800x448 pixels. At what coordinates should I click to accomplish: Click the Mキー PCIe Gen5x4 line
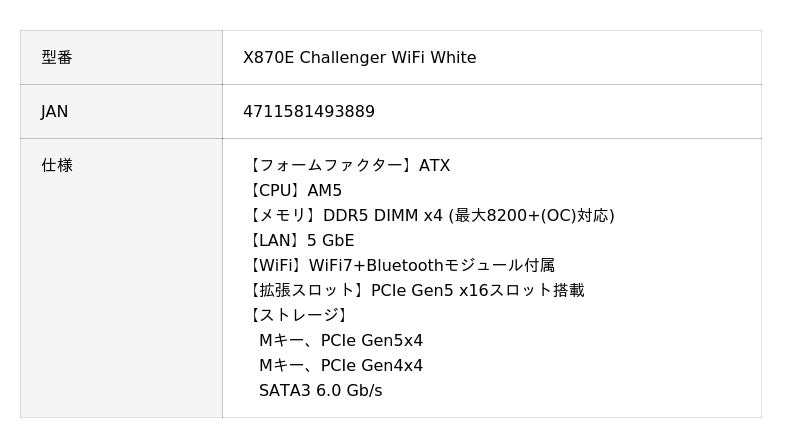(341, 341)
